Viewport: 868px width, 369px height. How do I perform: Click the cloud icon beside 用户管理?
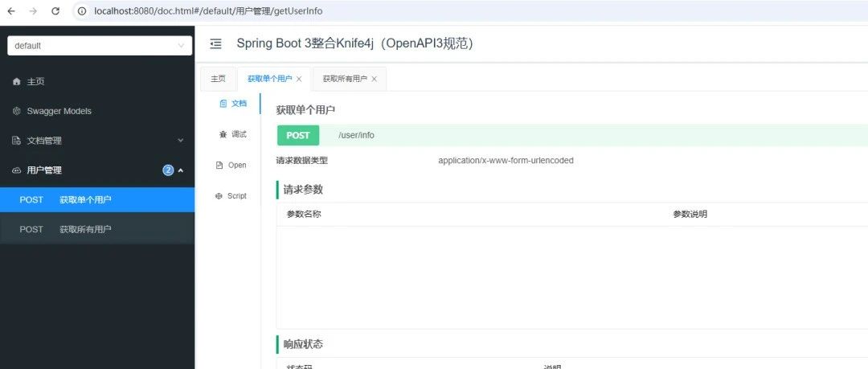tap(16, 170)
